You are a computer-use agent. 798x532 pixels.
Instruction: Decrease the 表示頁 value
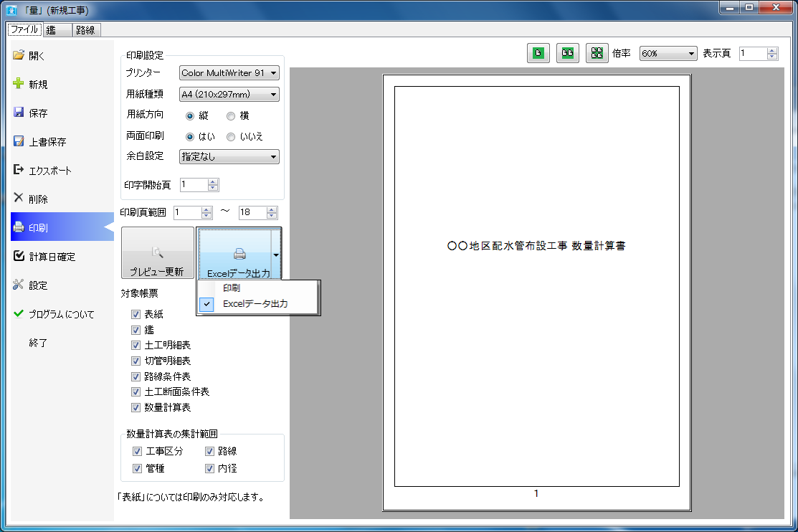(x=772, y=57)
